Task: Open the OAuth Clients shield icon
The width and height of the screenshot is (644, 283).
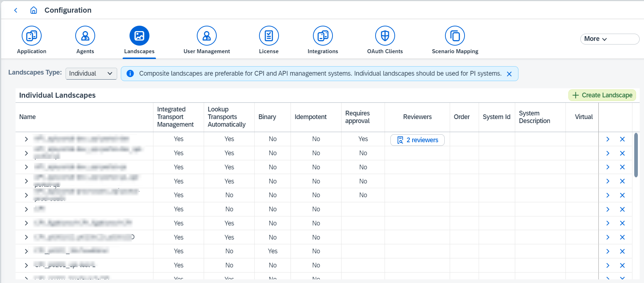Action: click(x=385, y=36)
